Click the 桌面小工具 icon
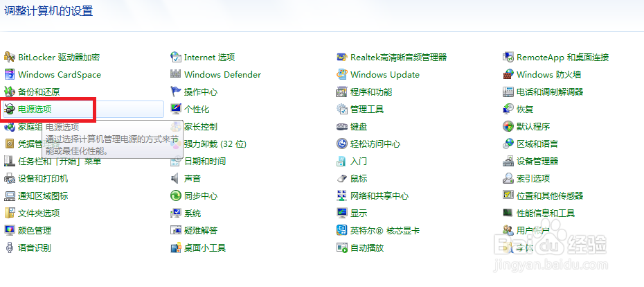The image size is (644, 287). pyautogui.click(x=176, y=247)
